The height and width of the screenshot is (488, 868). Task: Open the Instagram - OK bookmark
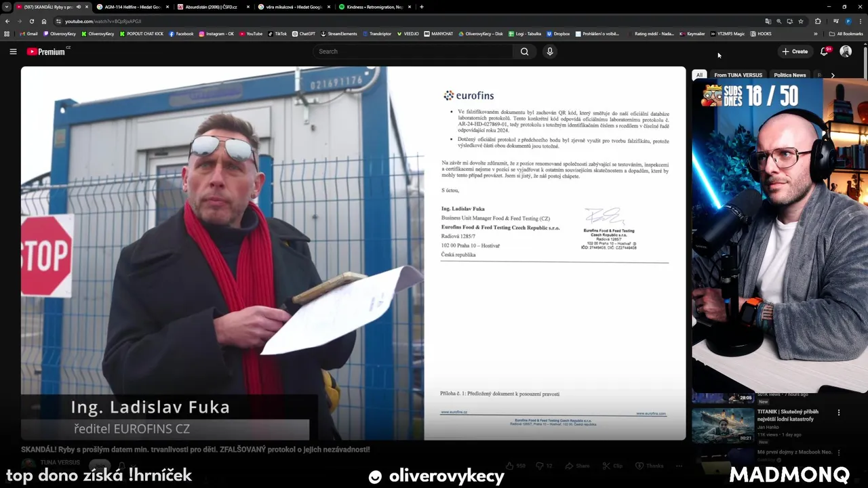point(216,34)
